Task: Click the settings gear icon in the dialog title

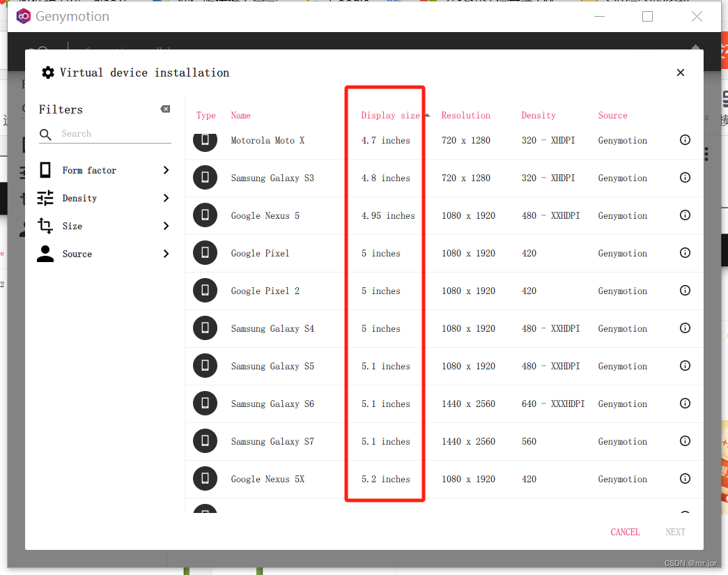Action: (x=48, y=72)
